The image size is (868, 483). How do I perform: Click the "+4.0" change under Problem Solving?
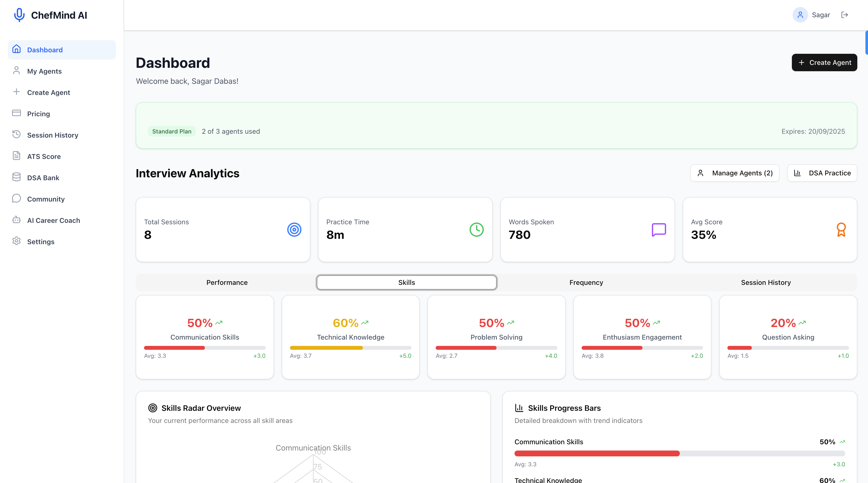(x=551, y=356)
